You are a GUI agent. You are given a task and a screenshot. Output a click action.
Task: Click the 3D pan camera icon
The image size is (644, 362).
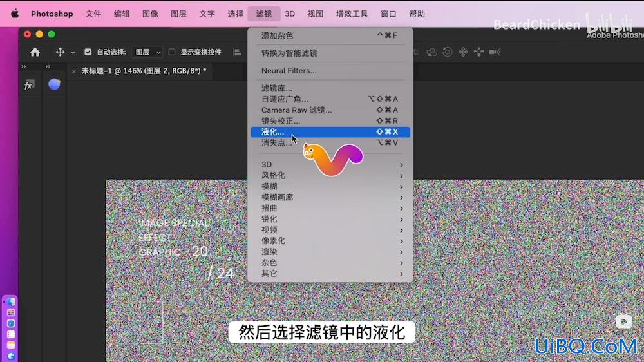(x=463, y=52)
